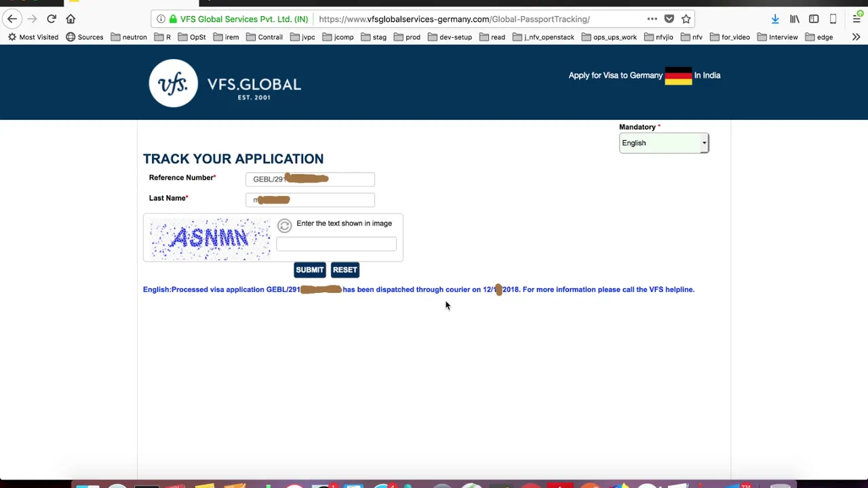Image resolution: width=868 pixels, height=488 pixels.
Task: Reset the tracking form
Action: [x=345, y=270]
